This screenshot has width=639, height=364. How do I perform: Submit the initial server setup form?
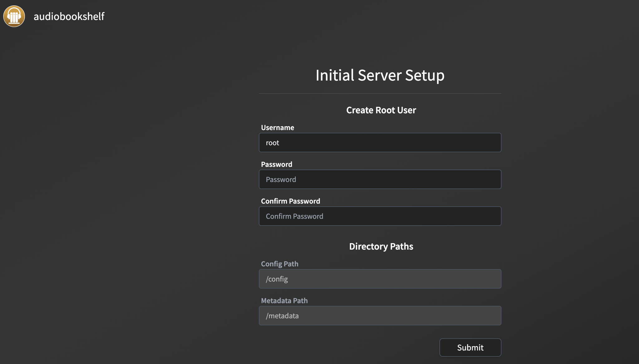click(x=470, y=347)
